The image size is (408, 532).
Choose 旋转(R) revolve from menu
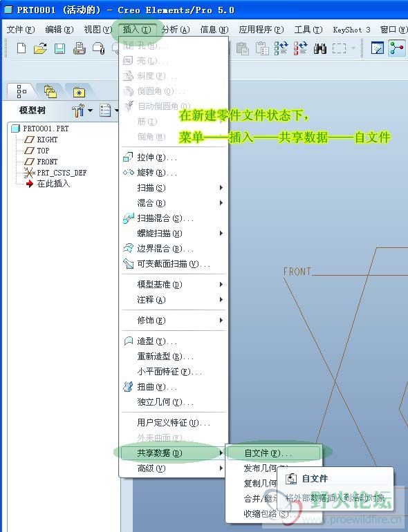pyautogui.click(x=174, y=173)
